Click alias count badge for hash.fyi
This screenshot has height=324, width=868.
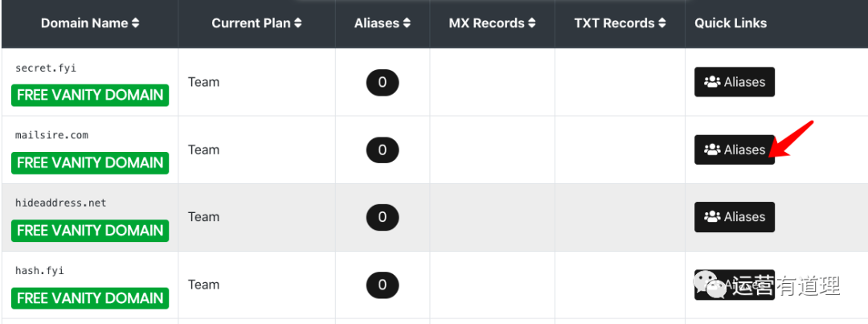click(383, 285)
